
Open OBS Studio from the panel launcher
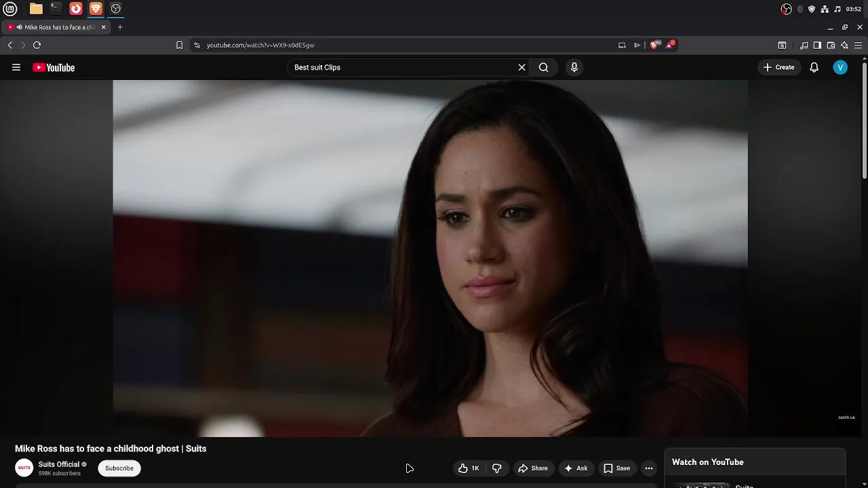tap(116, 9)
